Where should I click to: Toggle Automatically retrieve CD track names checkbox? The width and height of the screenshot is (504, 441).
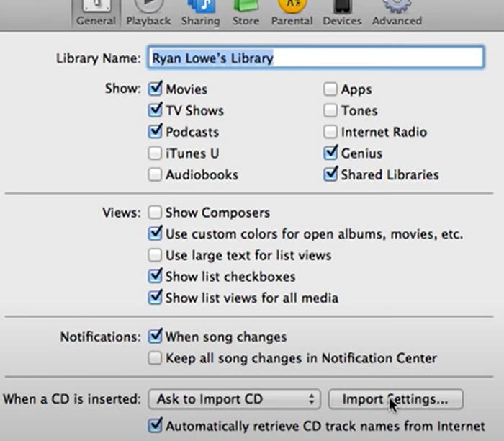tap(155, 426)
